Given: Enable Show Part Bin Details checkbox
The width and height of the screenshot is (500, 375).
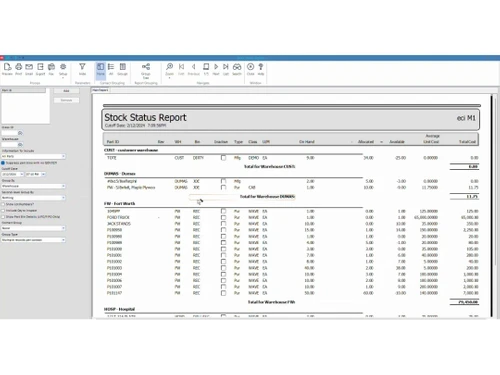Looking at the screenshot, I should [x=3, y=217].
